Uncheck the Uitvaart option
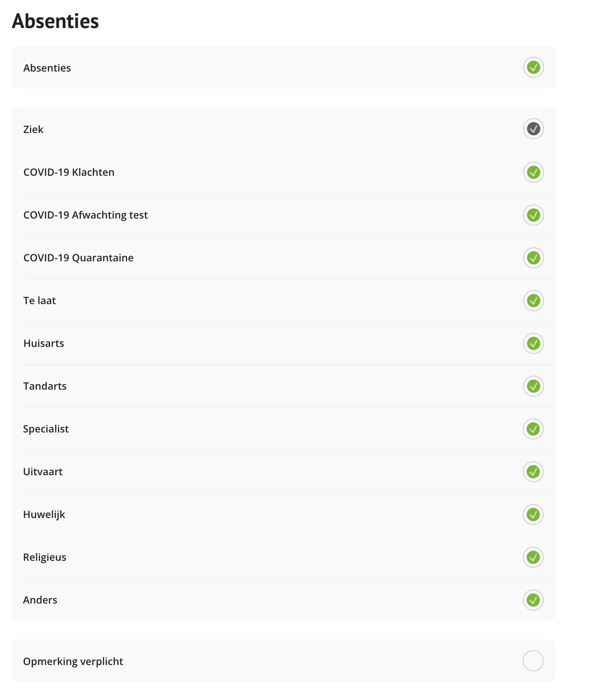 pyautogui.click(x=533, y=472)
